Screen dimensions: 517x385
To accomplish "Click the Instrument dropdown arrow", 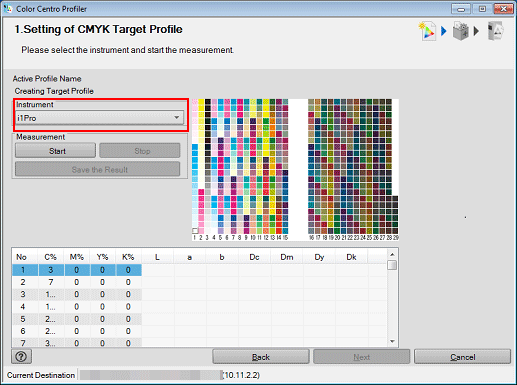I will click(x=177, y=118).
